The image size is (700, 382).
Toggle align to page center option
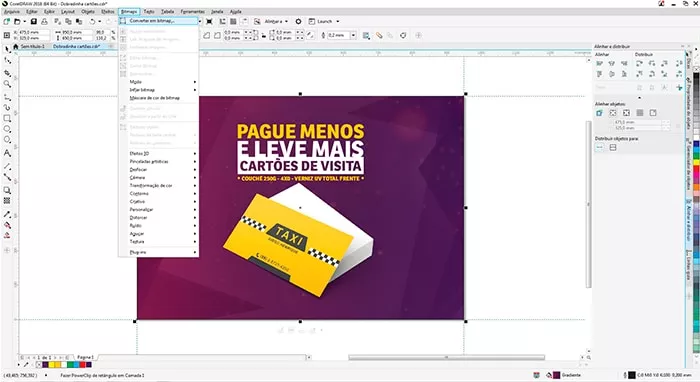[x=626, y=113]
